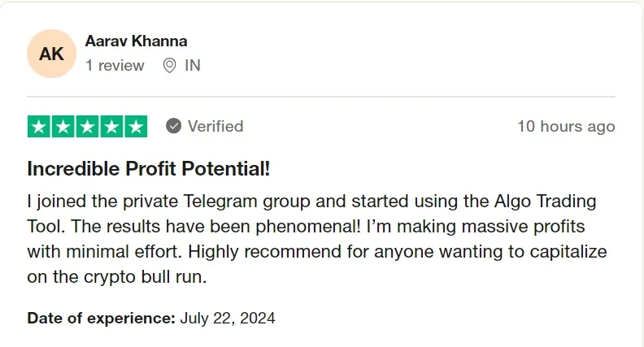
Task: Click the second green rating star
Action: [63, 127]
